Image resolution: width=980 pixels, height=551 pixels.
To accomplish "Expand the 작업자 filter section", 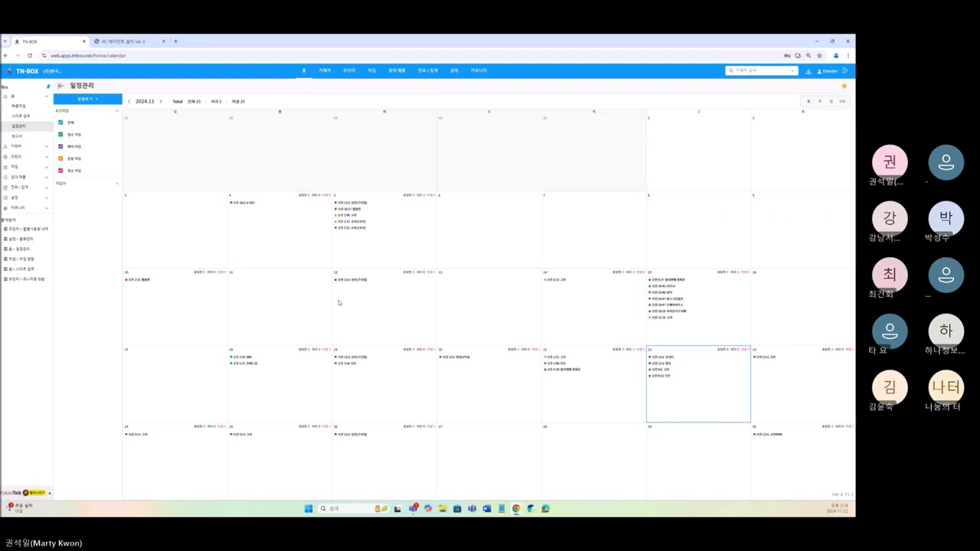I will pyautogui.click(x=117, y=184).
